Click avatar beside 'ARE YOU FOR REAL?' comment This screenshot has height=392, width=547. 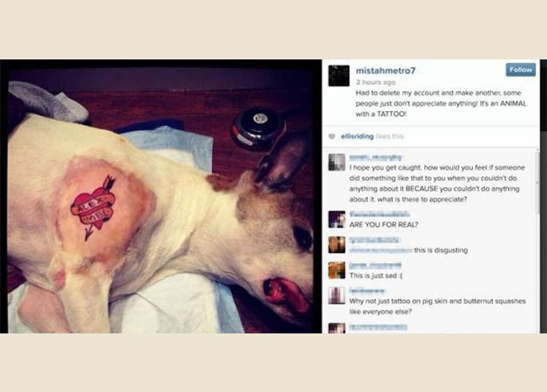point(337,219)
